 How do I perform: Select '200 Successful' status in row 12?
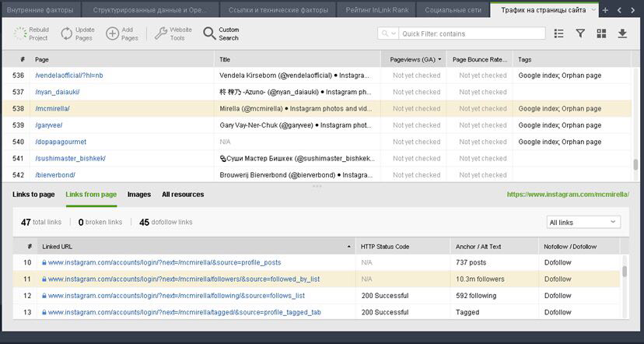403,296
